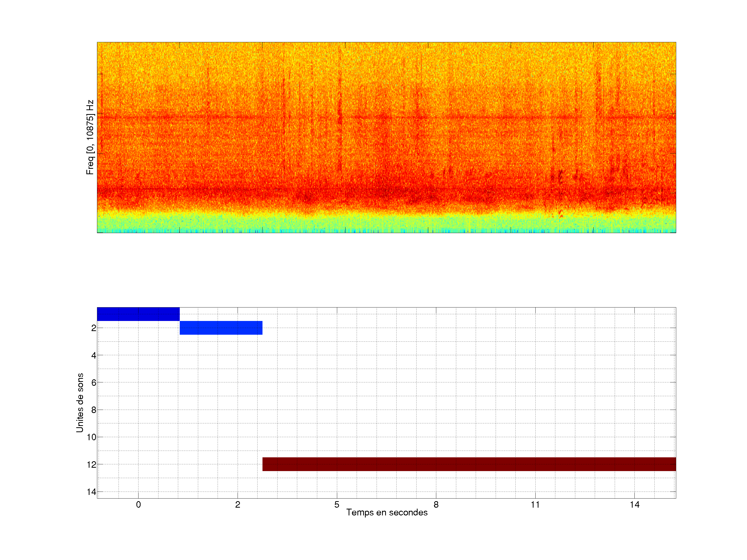Click y-axis tick label 10

click(92, 437)
